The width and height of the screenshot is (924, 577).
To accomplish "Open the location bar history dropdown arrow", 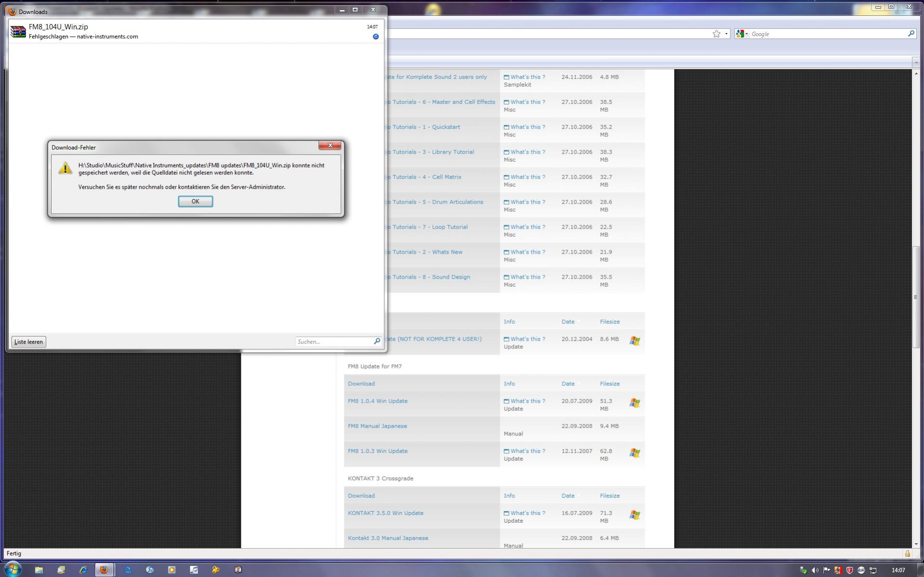I will coord(726,34).
